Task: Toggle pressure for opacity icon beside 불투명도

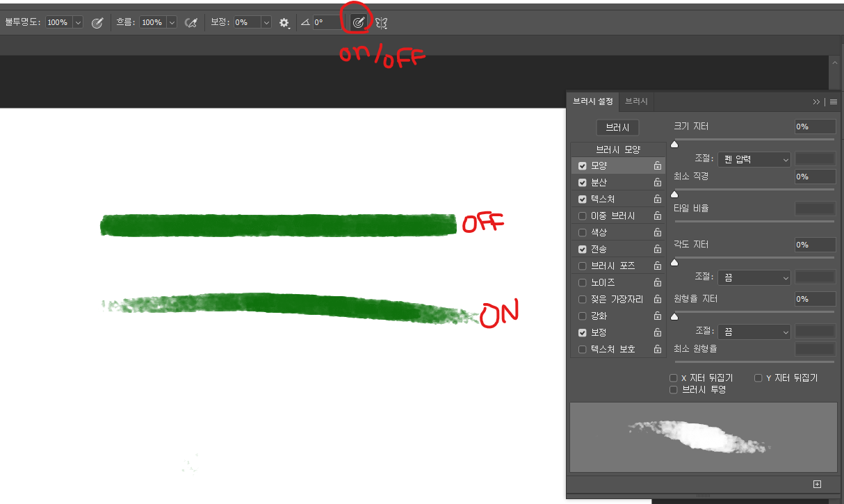Action: [x=97, y=22]
